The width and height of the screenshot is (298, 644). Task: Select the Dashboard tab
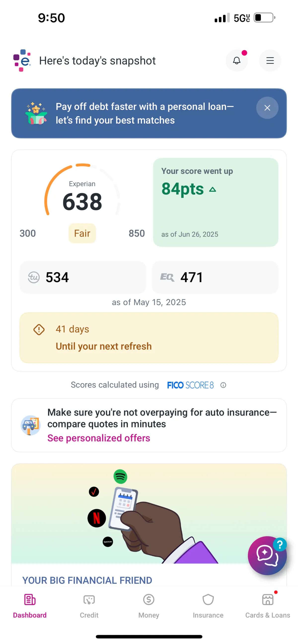click(30, 605)
